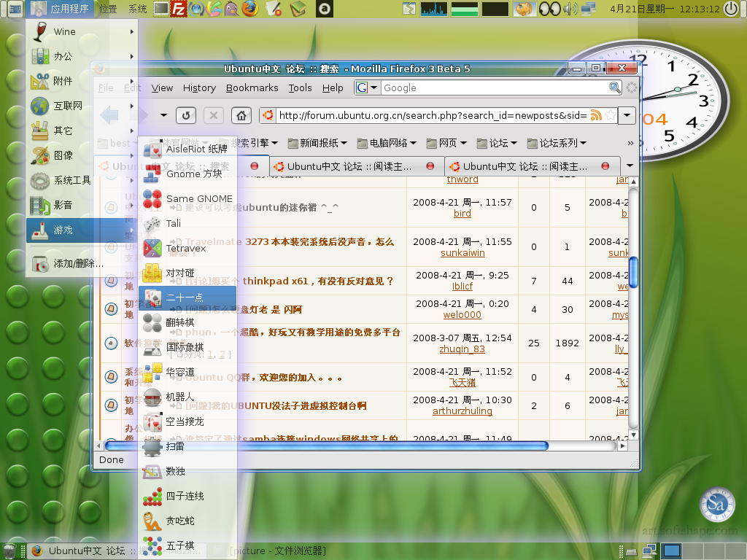Image resolution: width=747 pixels, height=560 pixels.
Task: Open the History menu
Action: coord(199,88)
